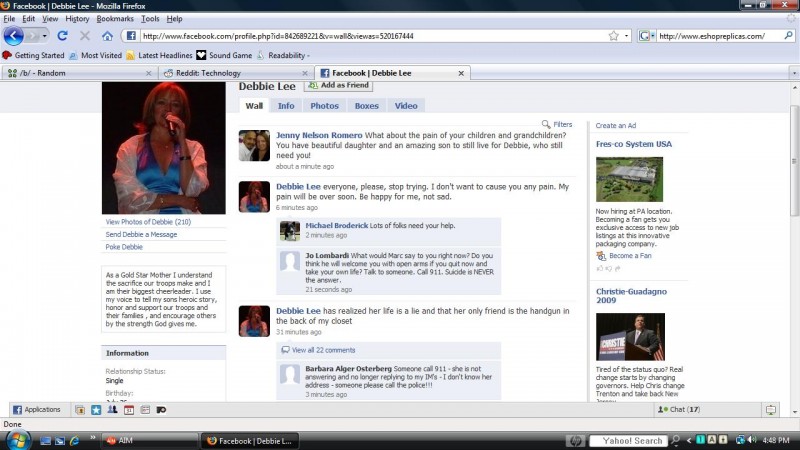Open the Boxes profile tab

coord(366,106)
